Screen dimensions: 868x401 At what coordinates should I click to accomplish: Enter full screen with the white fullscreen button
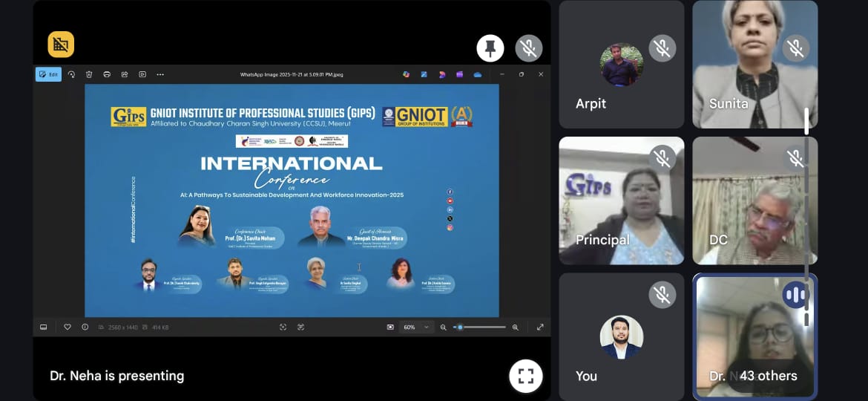[525, 376]
